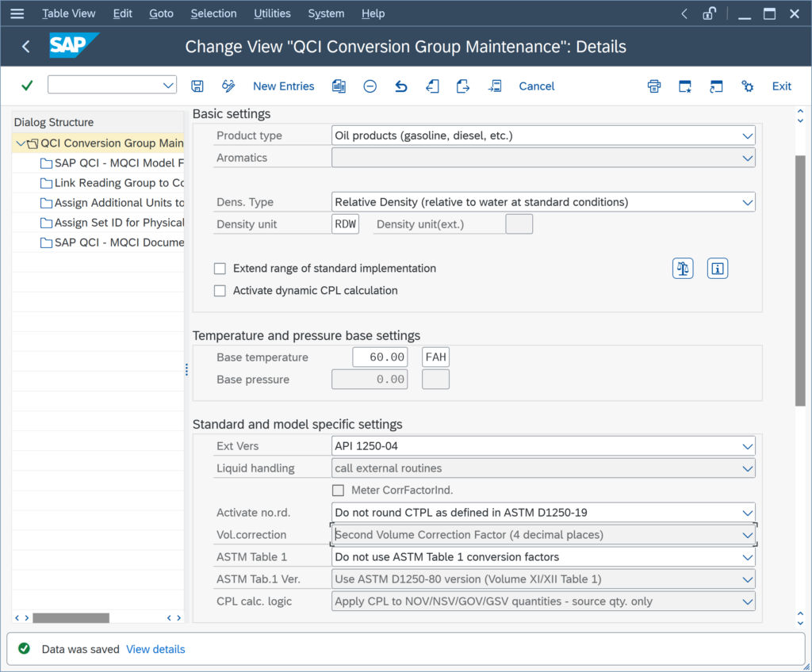Click the Undo Change arrow icon
The image size is (812, 672).
pyautogui.click(x=400, y=86)
